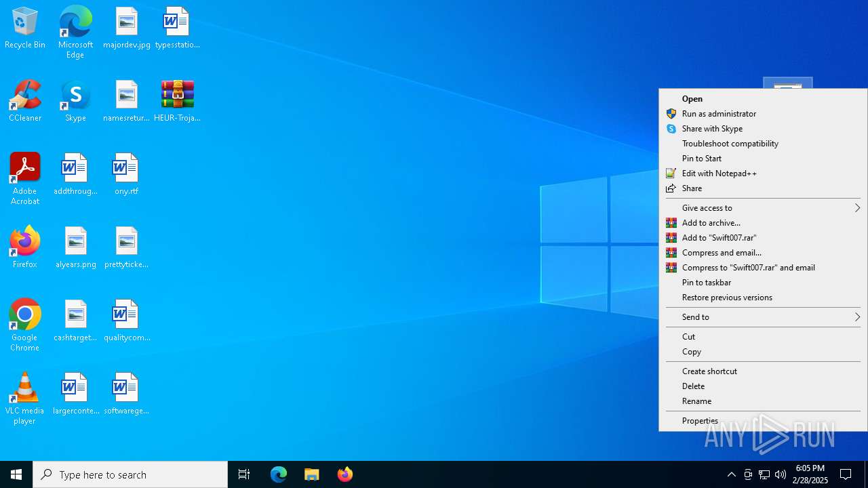868x488 pixels.
Task: Open the volume control tray icon
Action: 781,474
